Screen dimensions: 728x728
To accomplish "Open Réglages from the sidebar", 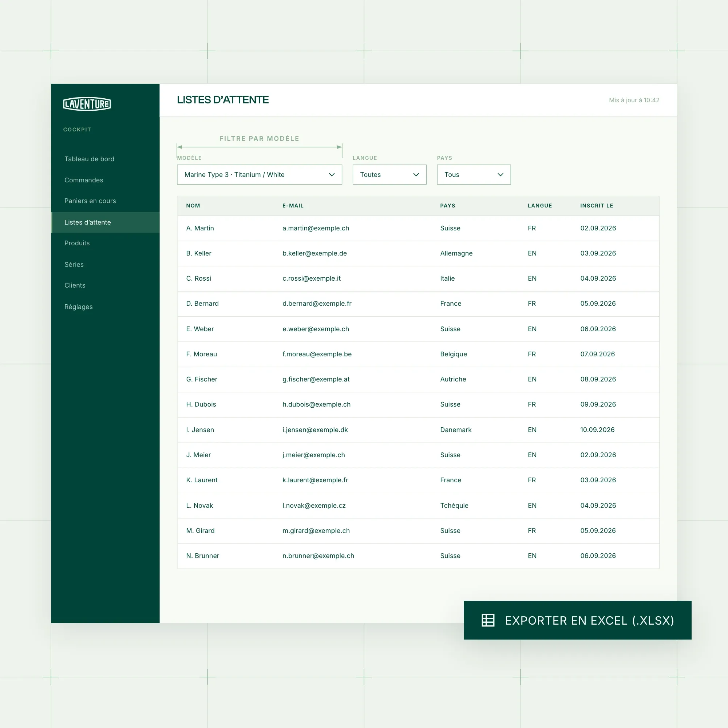I will coord(78,307).
